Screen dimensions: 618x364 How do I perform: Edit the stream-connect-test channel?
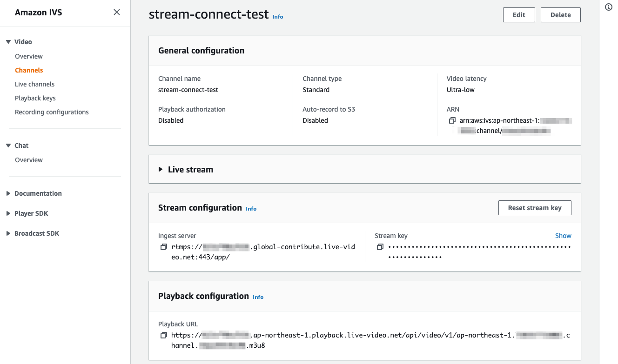[519, 14]
